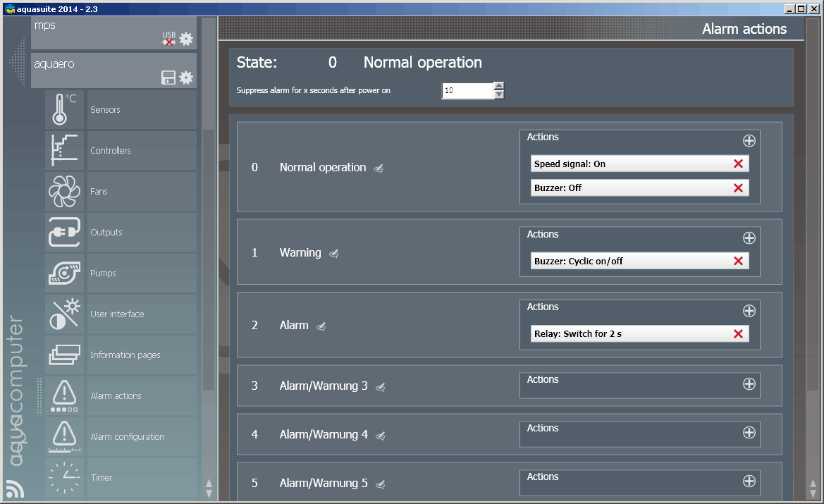Screen dimensions: 824x504
Task: Open the Sensors thermometer icon
Action: tap(65, 109)
